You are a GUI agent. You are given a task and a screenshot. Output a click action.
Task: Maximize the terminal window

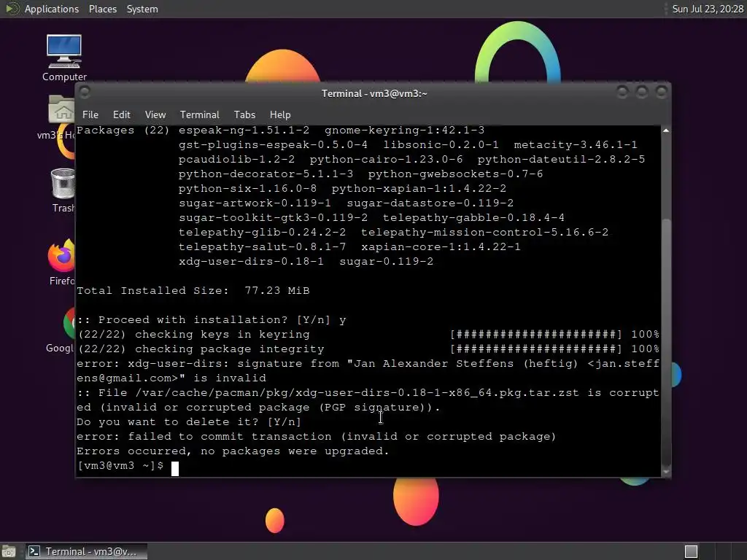[x=642, y=91]
